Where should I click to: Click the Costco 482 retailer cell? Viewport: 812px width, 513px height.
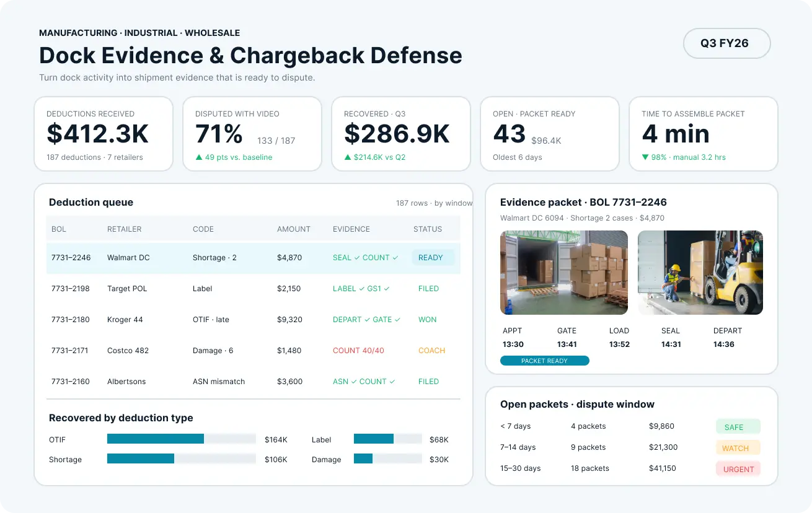tap(128, 351)
